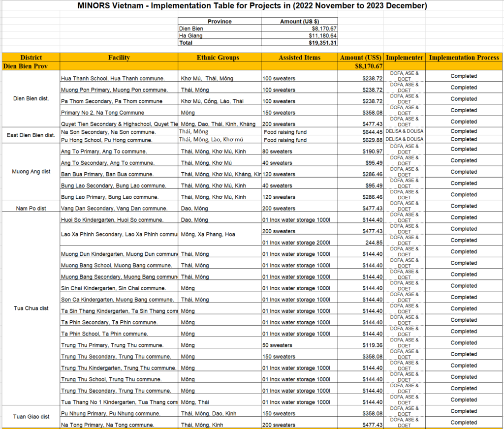Select the $644.45 amount cell
Image resolution: width=504 pixels, height=429 pixels.
360,131
